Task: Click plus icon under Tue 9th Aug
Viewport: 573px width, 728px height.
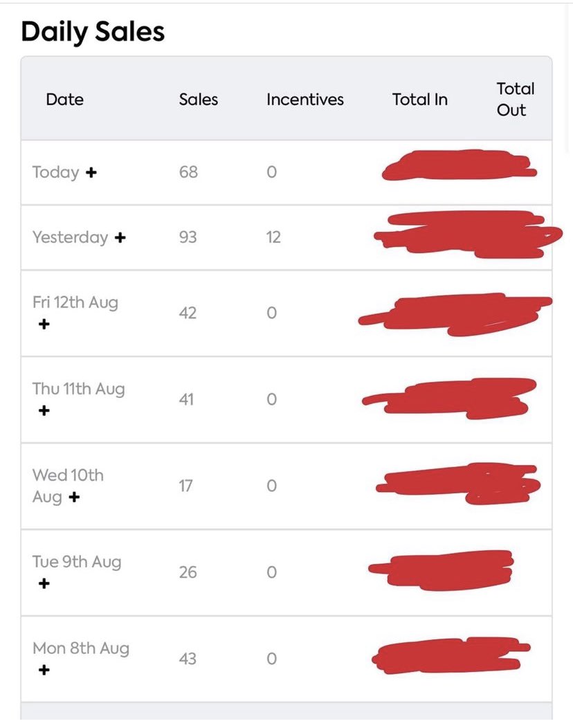Action: coord(44,583)
